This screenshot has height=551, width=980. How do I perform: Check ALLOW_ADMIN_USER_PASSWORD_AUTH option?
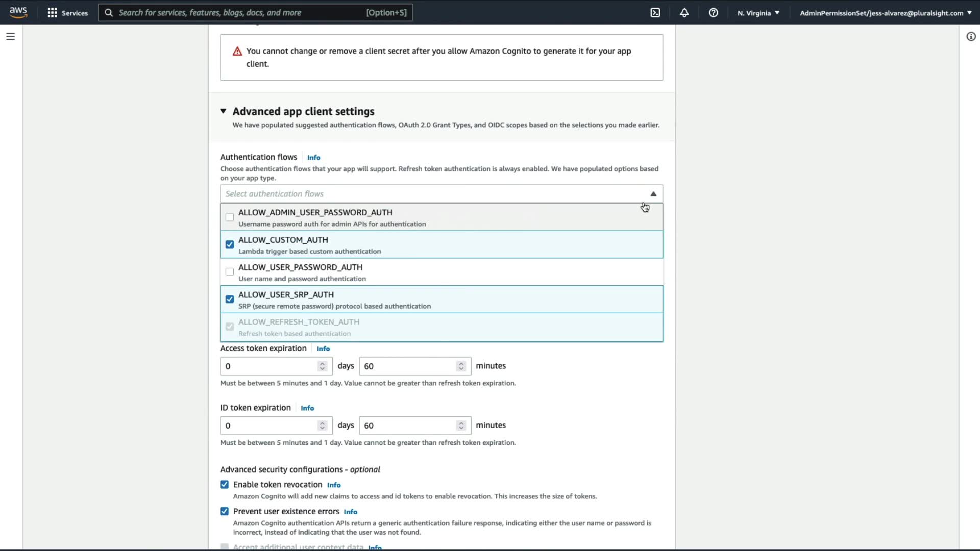click(230, 217)
